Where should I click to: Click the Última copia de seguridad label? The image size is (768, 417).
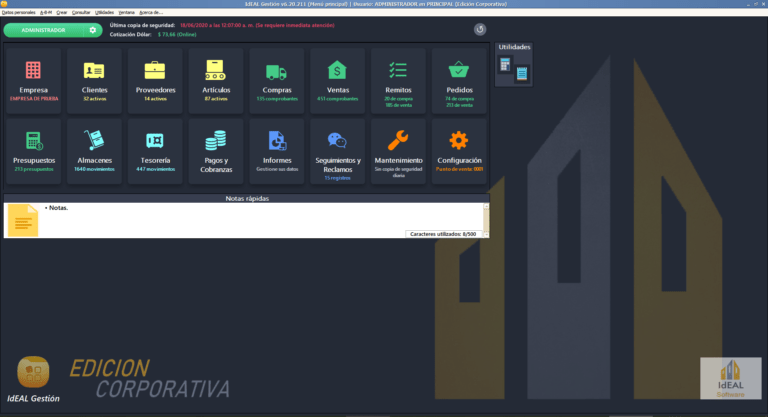(142, 25)
